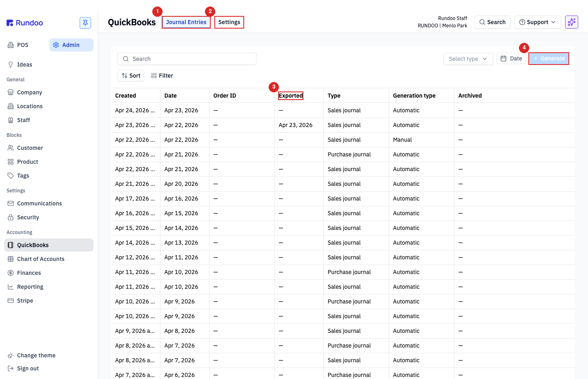Open the Date picker
Viewport: 588px width, 379px height.
point(511,58)
